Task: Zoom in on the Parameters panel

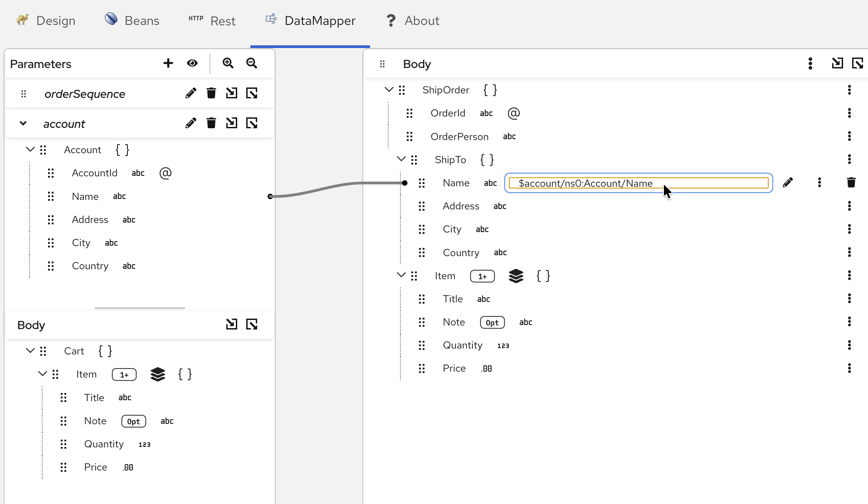Action: pyautogui.click(x=228, y=63)
